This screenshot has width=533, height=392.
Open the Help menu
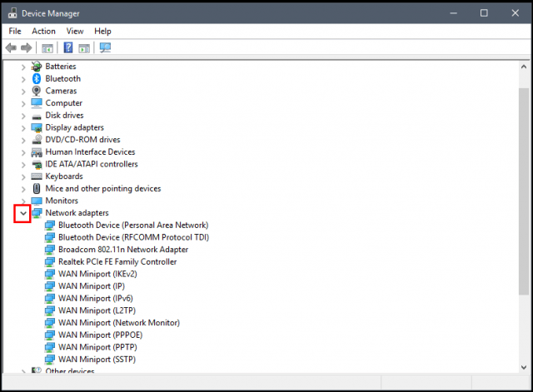click(102, 32)
